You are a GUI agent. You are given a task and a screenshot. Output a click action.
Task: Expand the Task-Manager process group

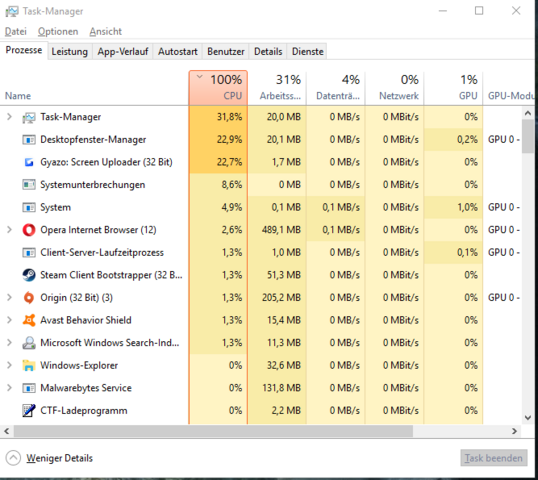click(9, 117)
